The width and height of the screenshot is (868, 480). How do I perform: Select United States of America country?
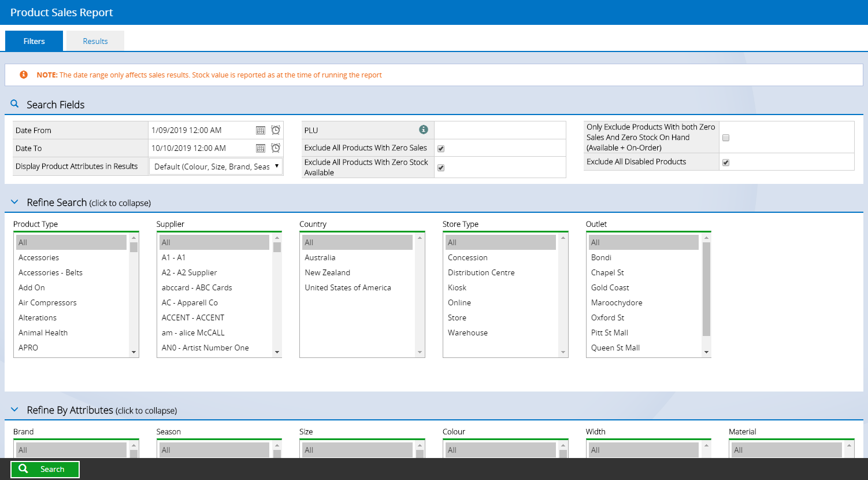click(358, 287)
